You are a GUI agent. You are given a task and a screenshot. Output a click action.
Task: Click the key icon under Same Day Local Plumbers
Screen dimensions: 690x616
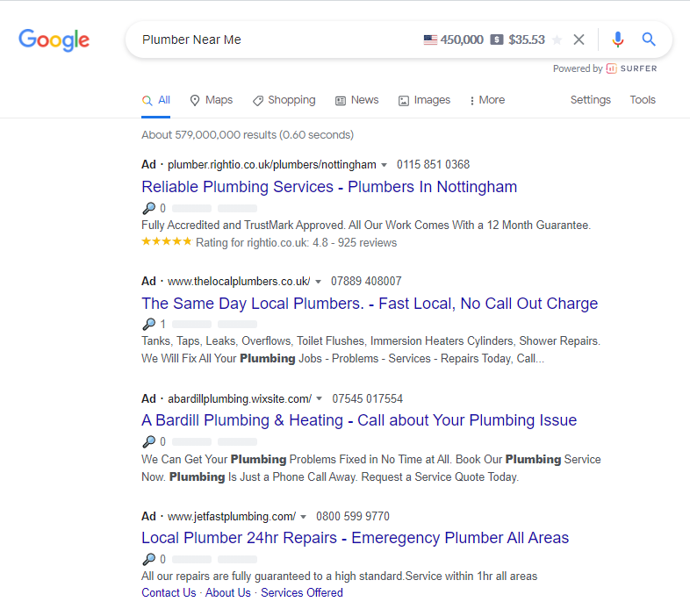[149, 324]
